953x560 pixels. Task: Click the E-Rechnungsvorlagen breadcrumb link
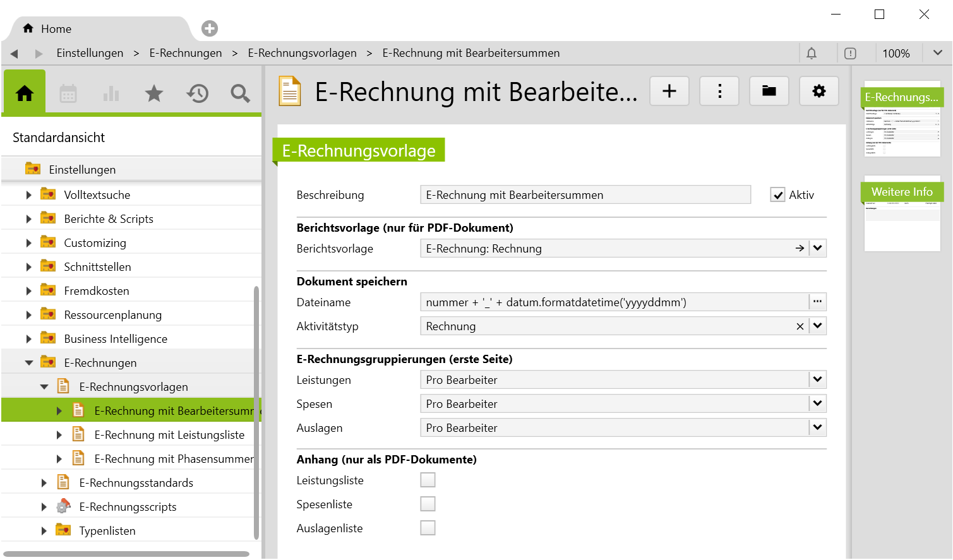(302, 54)
